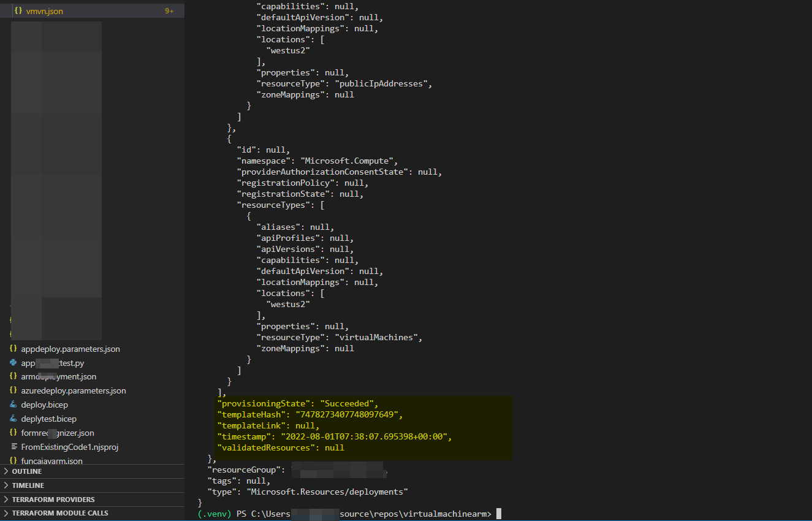Open the JSON file ending in gnizer.json
The width and height of the screenshot is (812, 521).
point(58,433)
